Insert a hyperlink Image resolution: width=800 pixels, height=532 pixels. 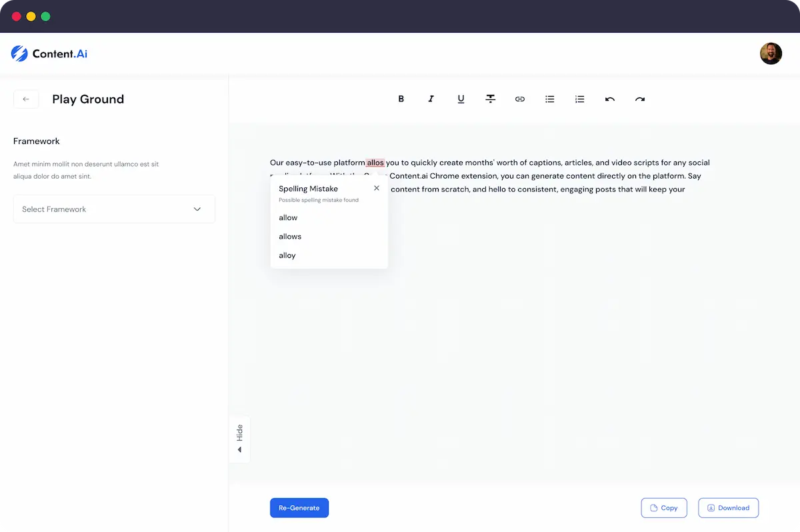point(520,99)
